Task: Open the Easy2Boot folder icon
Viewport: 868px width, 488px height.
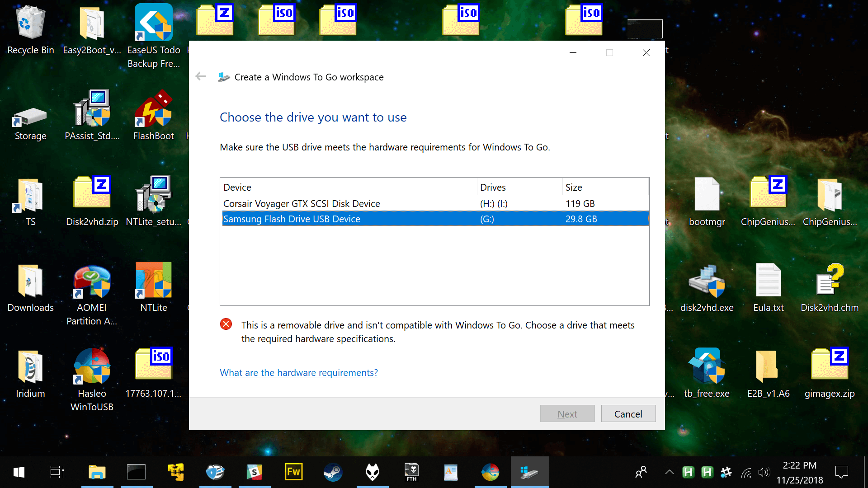Action: click(92, 30)
